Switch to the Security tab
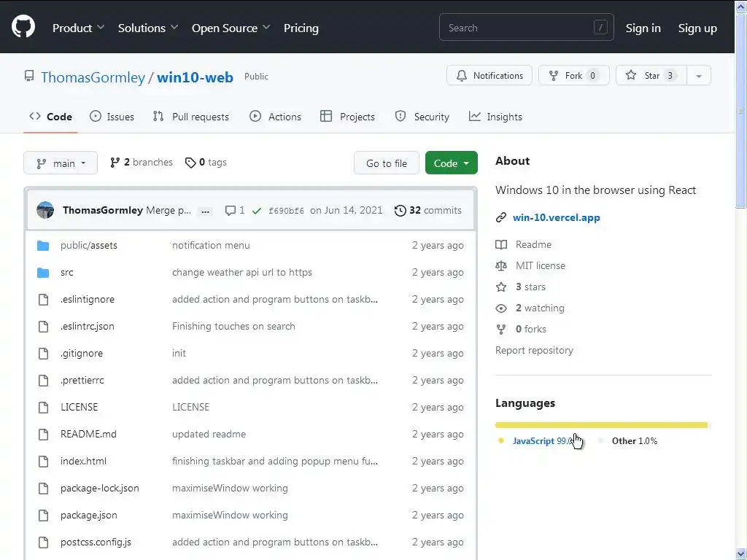 [422, 117]
